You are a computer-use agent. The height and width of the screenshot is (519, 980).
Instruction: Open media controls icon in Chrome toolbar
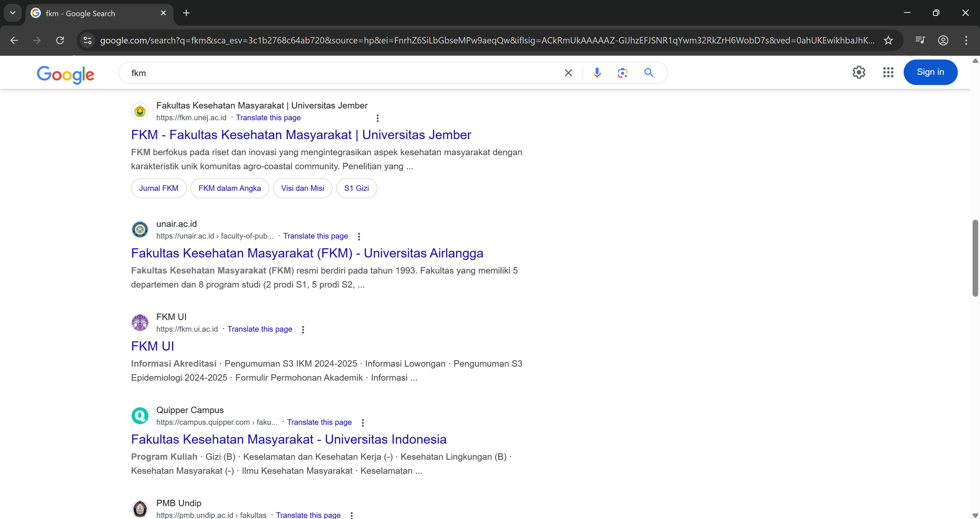coord(920,41)
